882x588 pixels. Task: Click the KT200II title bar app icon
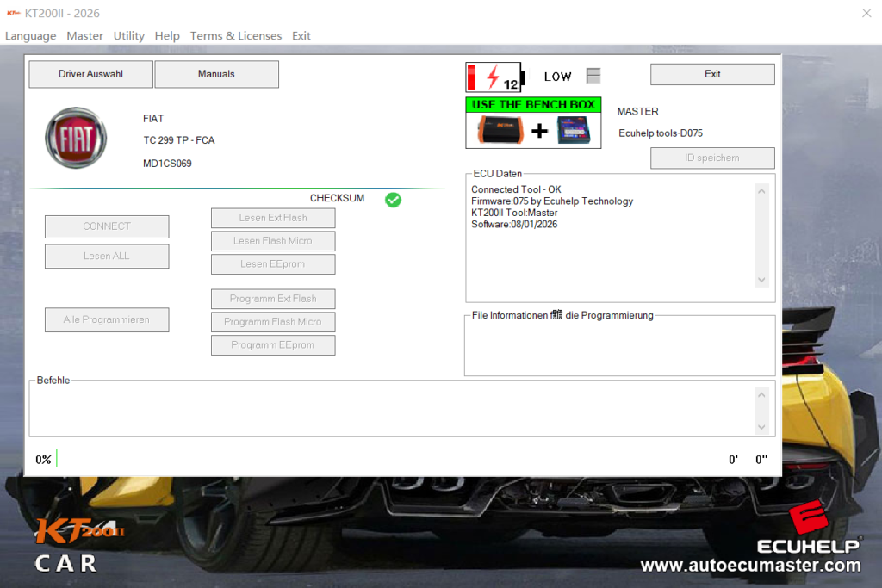[x=14, y=13]
